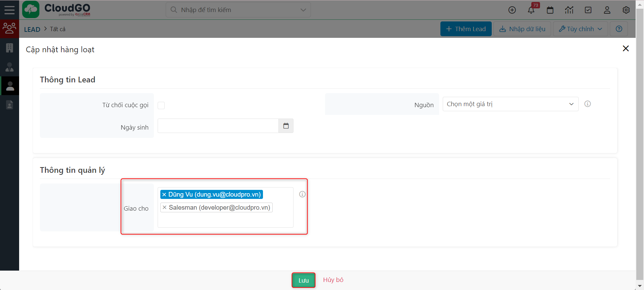Open the hamburger main menu

pos(9,10)
